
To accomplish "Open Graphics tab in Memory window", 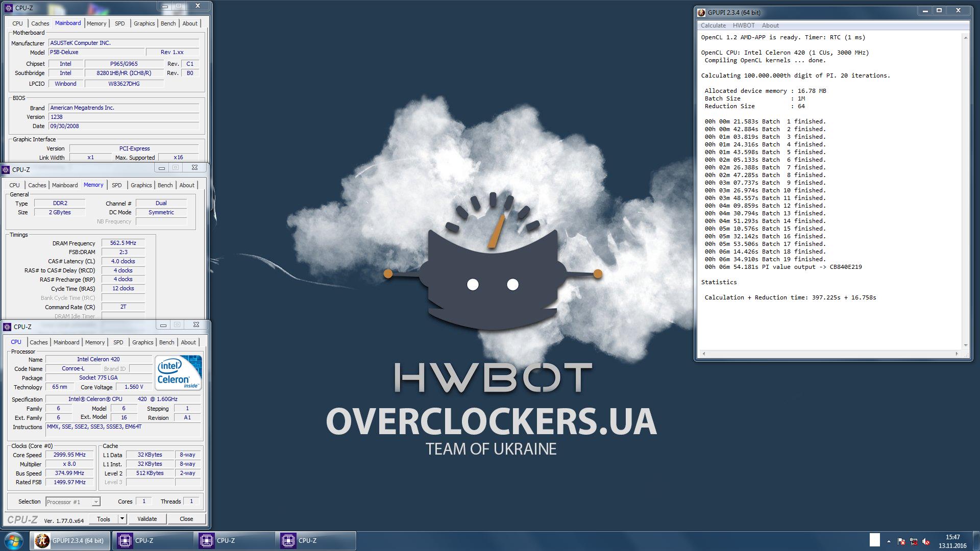I will pos(141,185).
